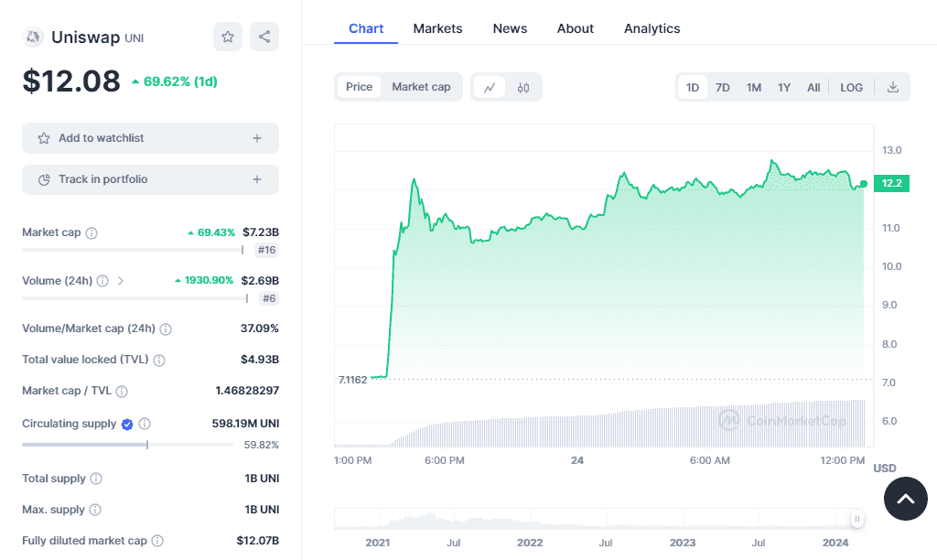The image size is (937, 560).
Task: Click info icon beside Total value locked
Action: (x=160, y=361)
